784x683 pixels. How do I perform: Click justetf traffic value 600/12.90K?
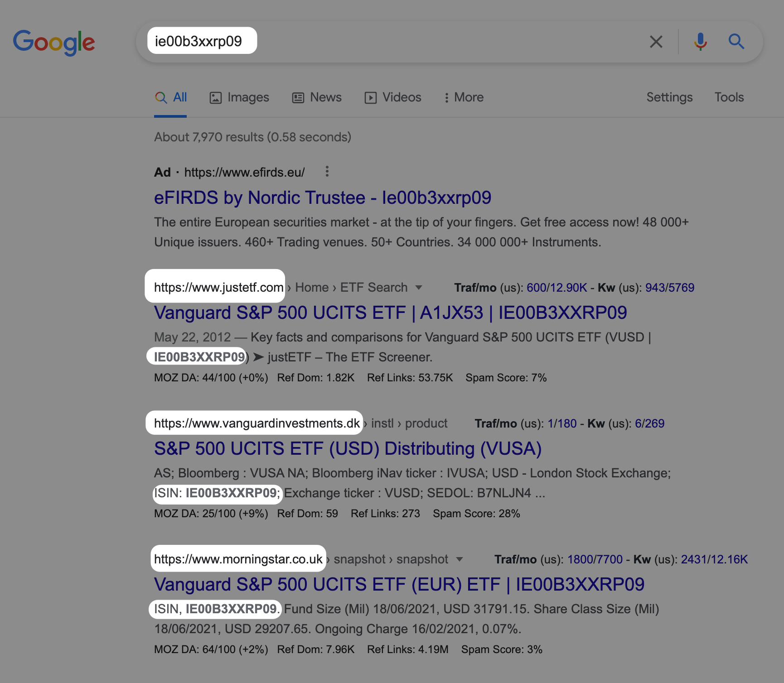click(557, 288)
